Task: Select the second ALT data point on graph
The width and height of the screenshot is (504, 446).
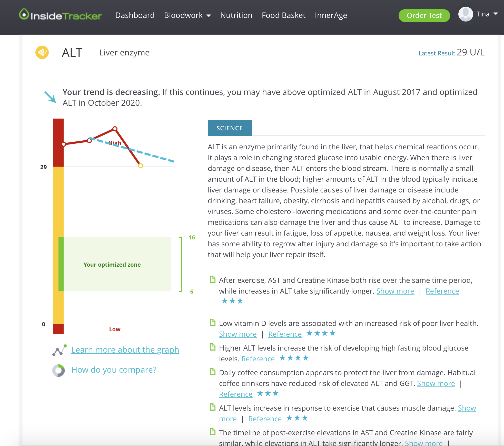Action: click(x=89, y=141)
